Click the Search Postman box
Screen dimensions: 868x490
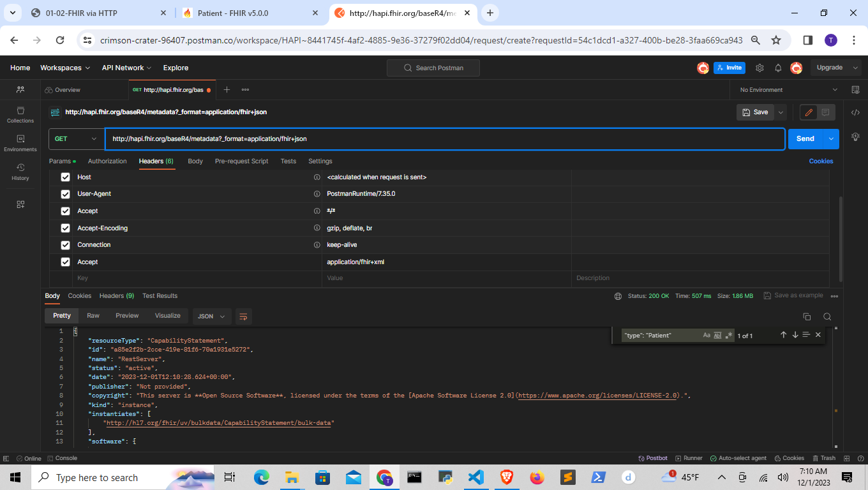(433, 68)
